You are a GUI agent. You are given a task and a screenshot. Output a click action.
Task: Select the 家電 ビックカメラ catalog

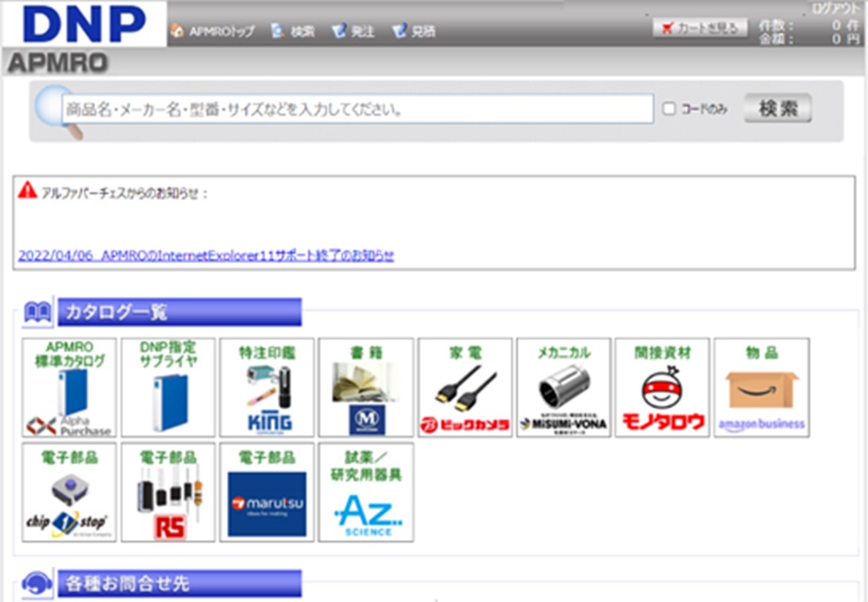pyautogui.click(x=465, y=388)
